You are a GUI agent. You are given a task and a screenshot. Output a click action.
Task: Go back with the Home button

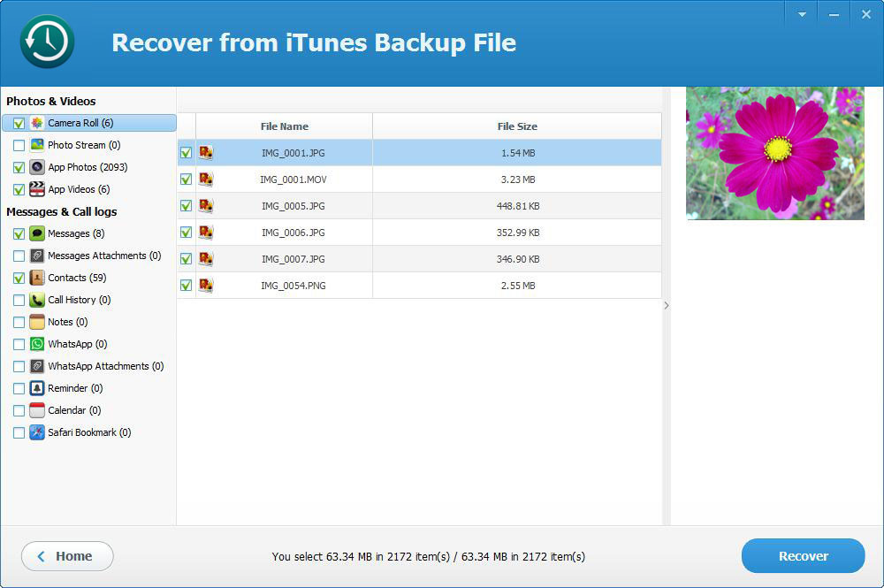click(67, 556)
